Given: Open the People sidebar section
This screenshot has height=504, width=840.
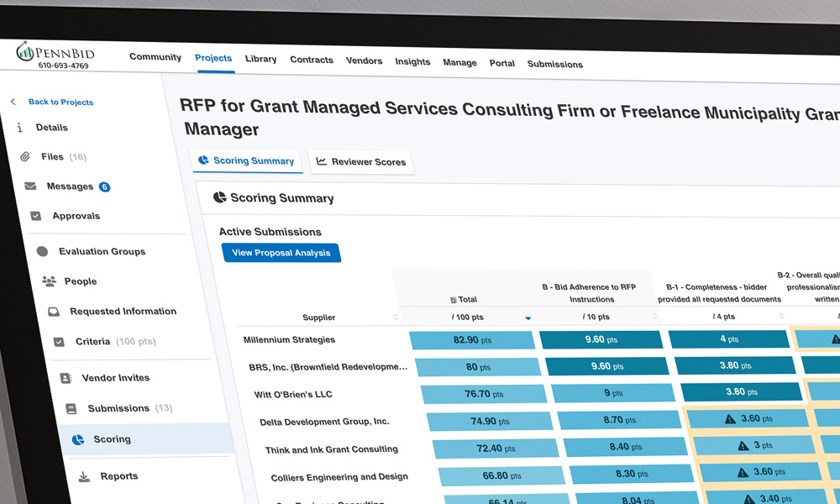Looking at the screenshot, I should (81, 281).
